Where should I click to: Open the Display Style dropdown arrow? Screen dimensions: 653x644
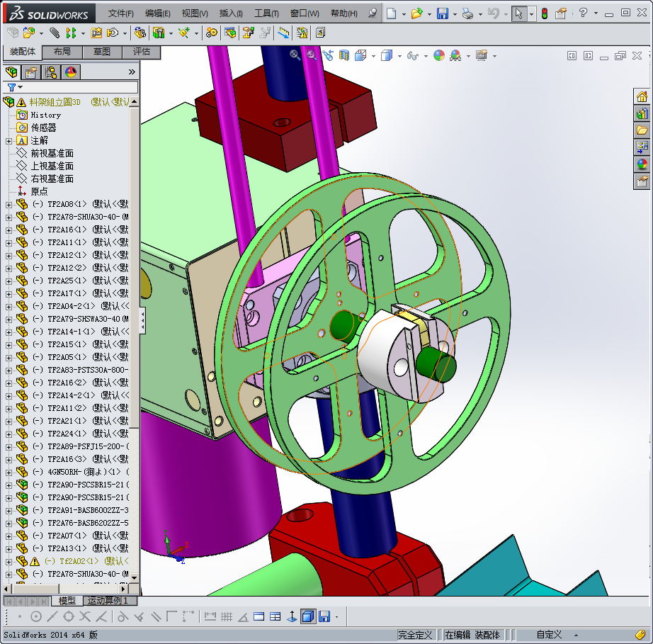(x=399, y=56)
